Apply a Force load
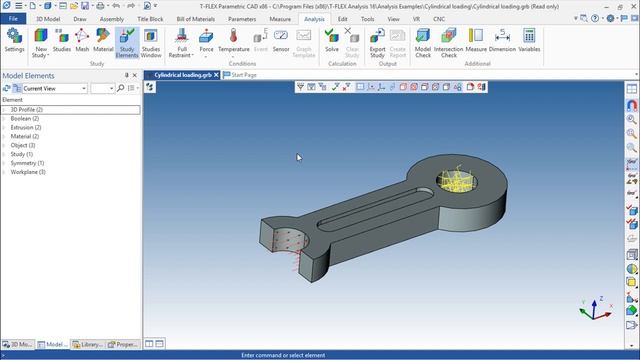The height and width of the screenshot is (360, 640). pyautogui.click(x=206, y=40)
